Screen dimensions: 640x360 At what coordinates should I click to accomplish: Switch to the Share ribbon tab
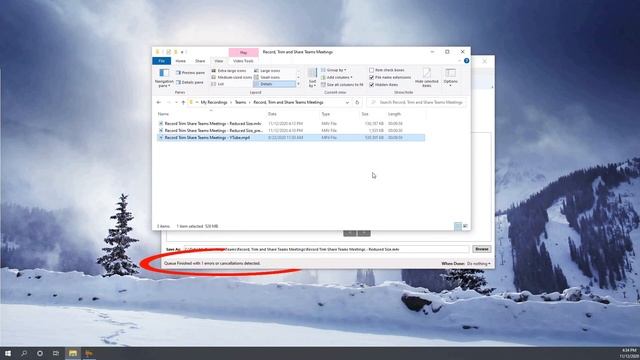point(200,61)
